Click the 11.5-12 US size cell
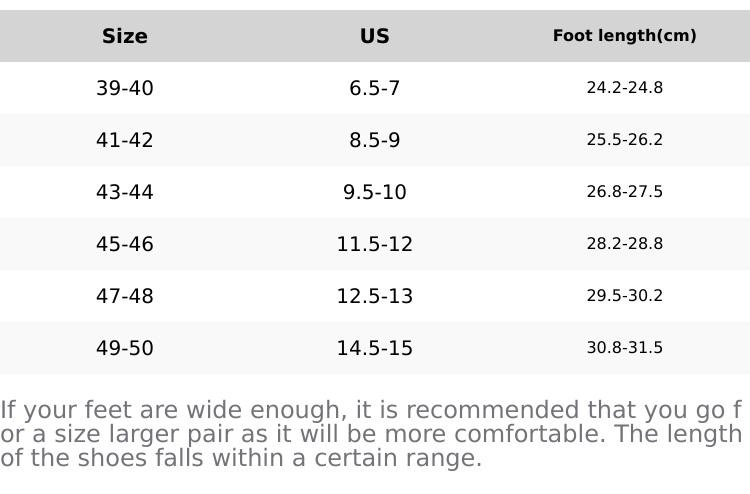The image size is (750, 494). coord(374,244)
